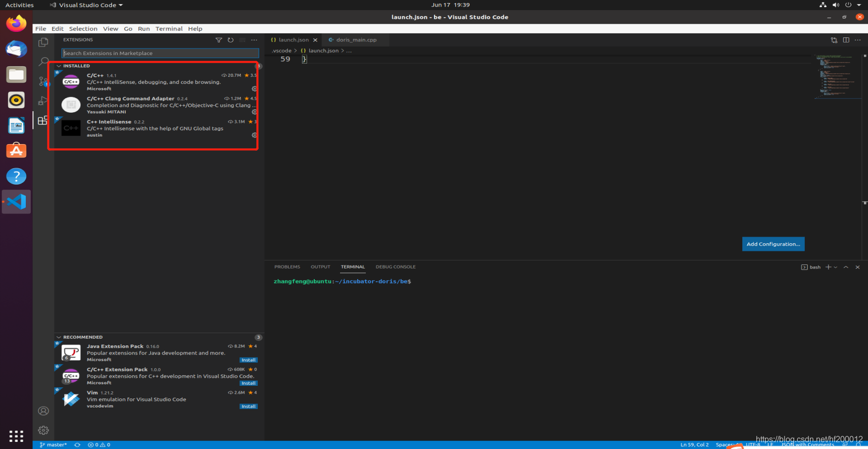Show errors and warnings count in status bar
Image resolution: width=868 pixels, height=449 pixels.
[99, 445]
